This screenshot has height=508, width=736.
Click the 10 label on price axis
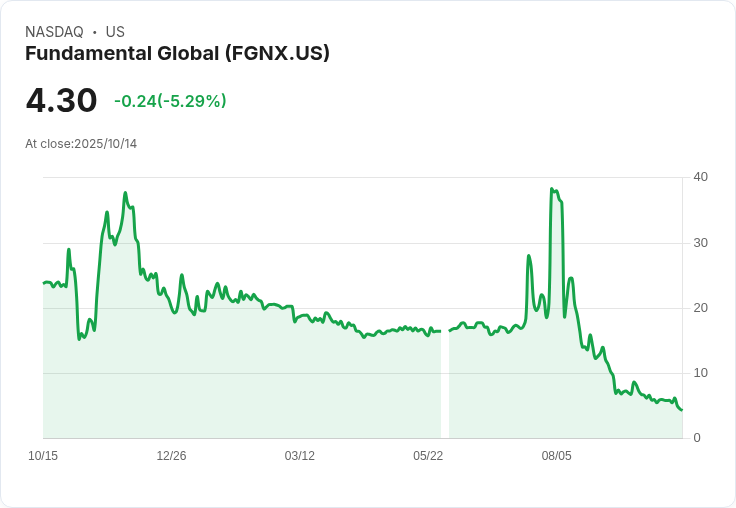point(700,373)
